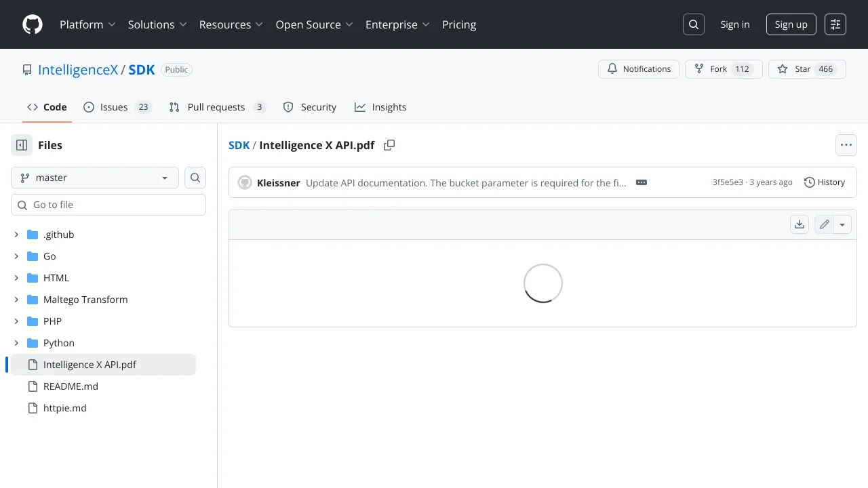Open the IntelligenceX owner link
Image resolution: width=868 pixels, height=488 pixels.
click(x=78, y=70)
